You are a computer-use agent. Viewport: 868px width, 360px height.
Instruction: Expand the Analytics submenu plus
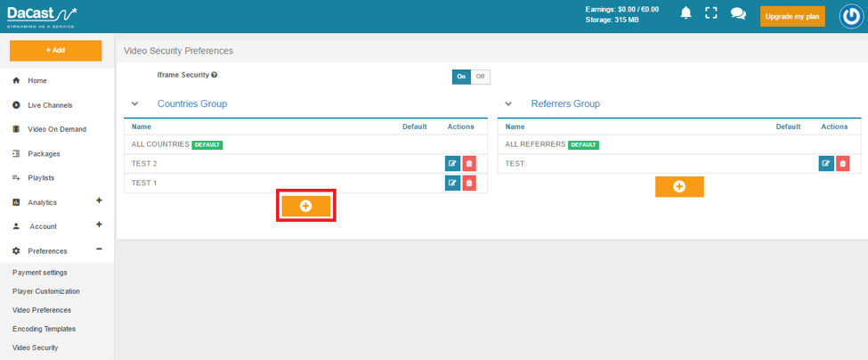99,200
